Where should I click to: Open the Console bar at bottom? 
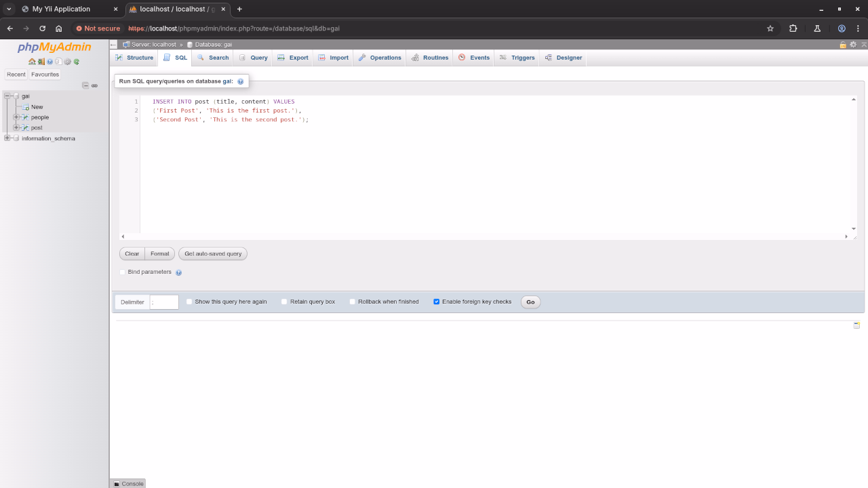coord(128,483)
